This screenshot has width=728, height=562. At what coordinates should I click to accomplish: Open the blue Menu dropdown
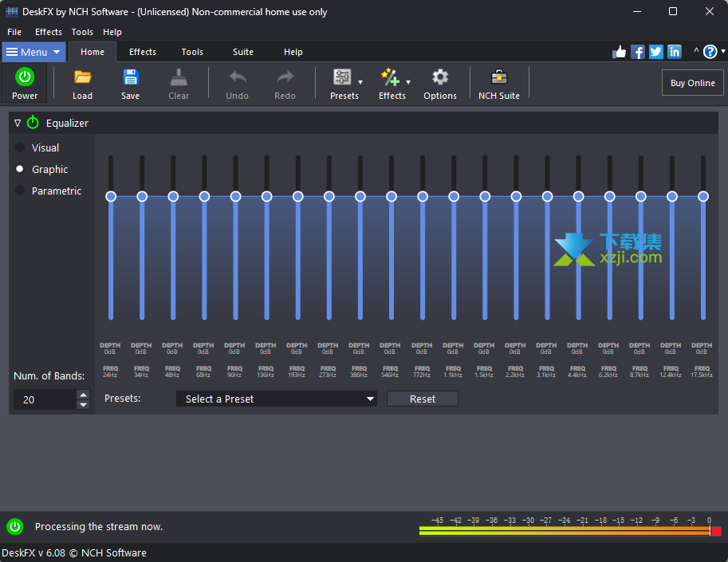33,52
